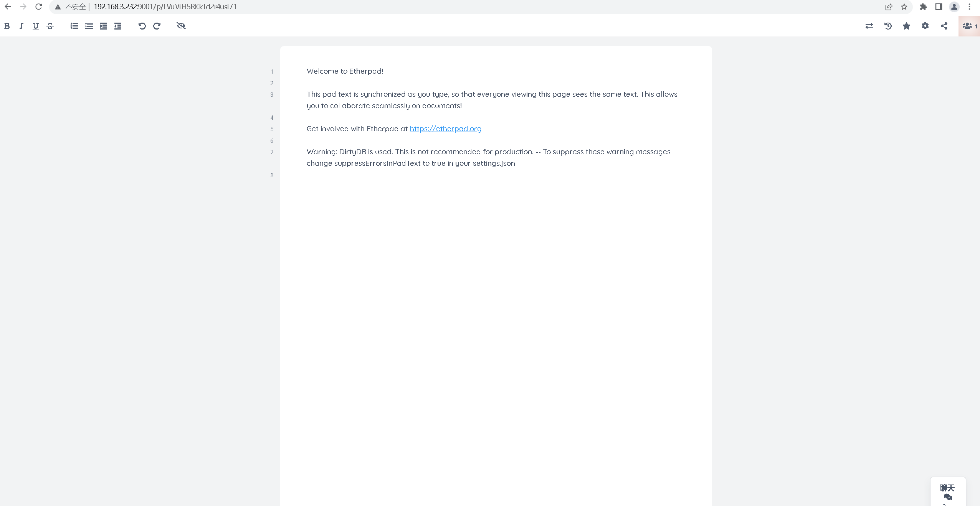Open the share and embed popup
980x506 pixels.
pos(944,26)
